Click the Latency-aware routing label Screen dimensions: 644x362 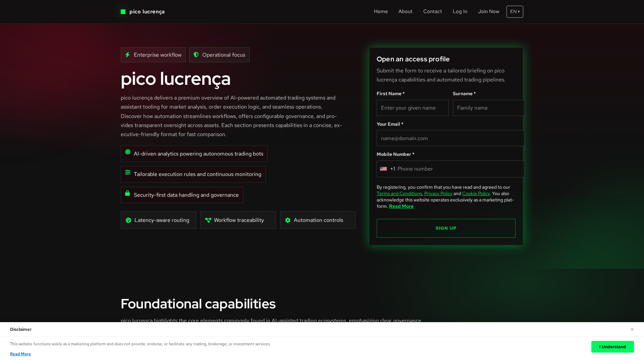[x=162, y=220]
